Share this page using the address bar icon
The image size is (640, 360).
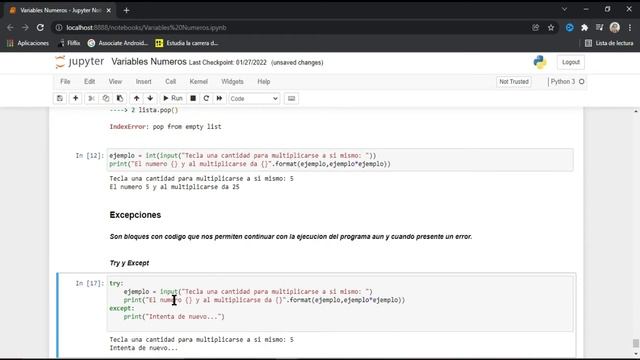pyautogui.click(x=536, y=28)
